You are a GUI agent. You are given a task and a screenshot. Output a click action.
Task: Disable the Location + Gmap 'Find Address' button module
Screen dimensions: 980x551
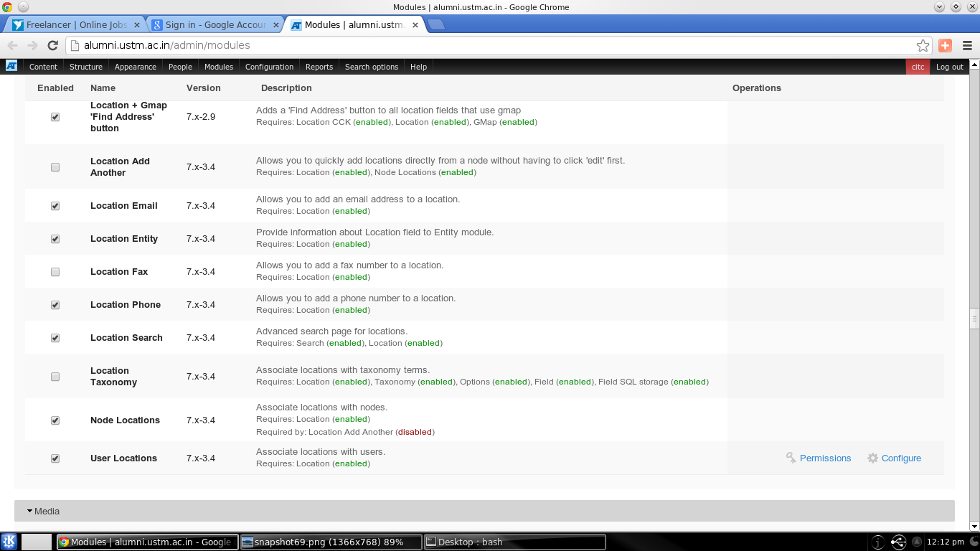[x=55, y=117]
